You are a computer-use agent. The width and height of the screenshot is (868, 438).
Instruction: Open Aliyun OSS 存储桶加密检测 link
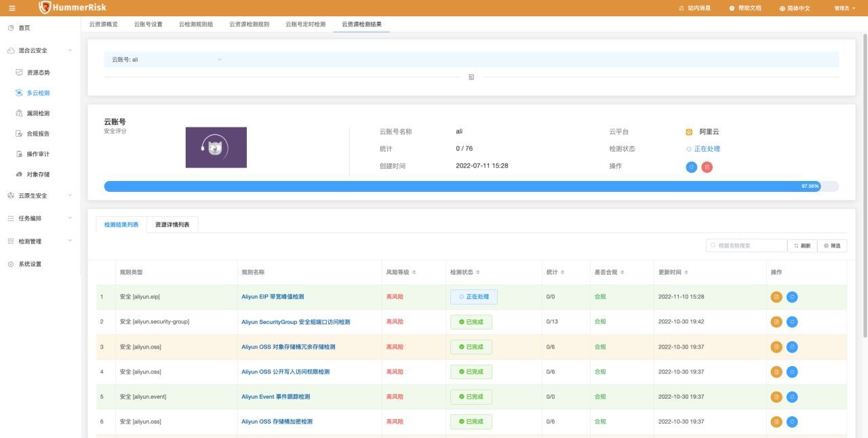(277, 422)
